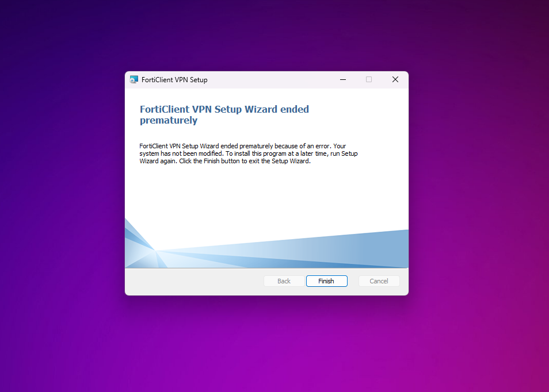This screenshot has width=549, height=392.
Task: Click the 'Setup Wizard ended prematurely' heading
Action: (x=224, y=115)
